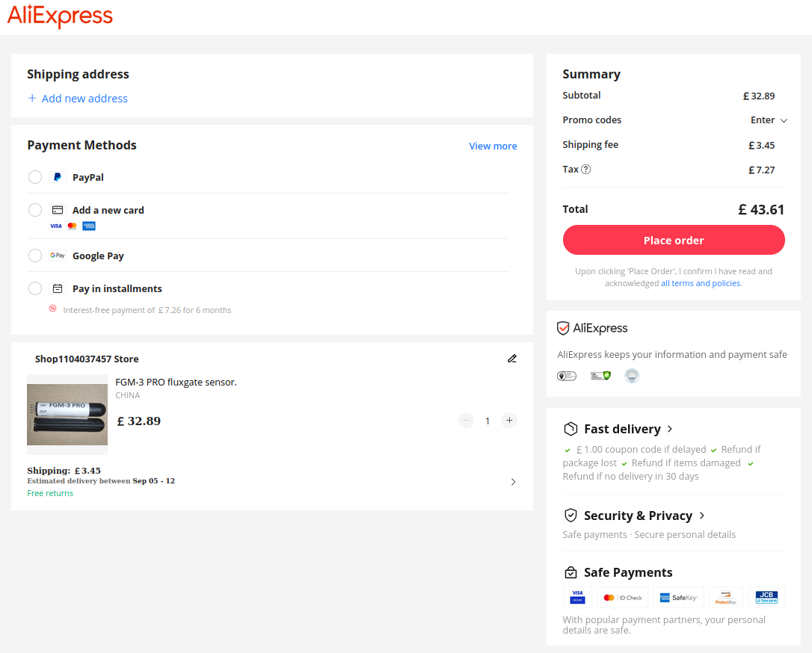Expand the Promo codes Enter dropdown
Viewport: 812px width, 653px height.
(x=769, y=120)
